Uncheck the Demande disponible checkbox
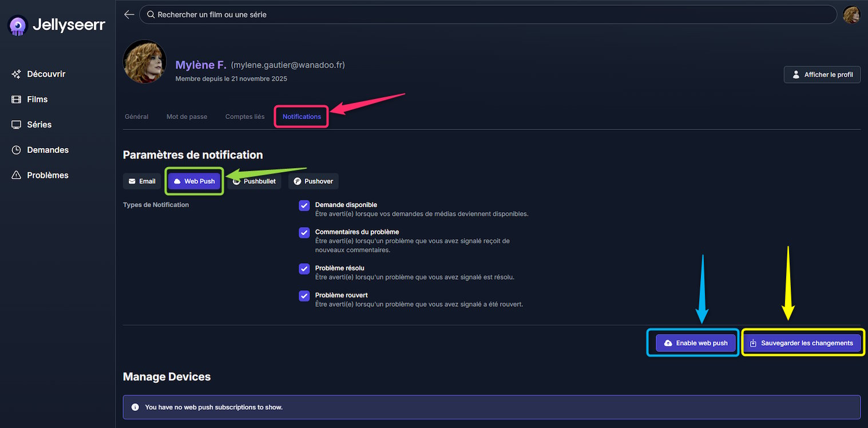The width and height of the screenshot is (868, 428). click(304, 205)
